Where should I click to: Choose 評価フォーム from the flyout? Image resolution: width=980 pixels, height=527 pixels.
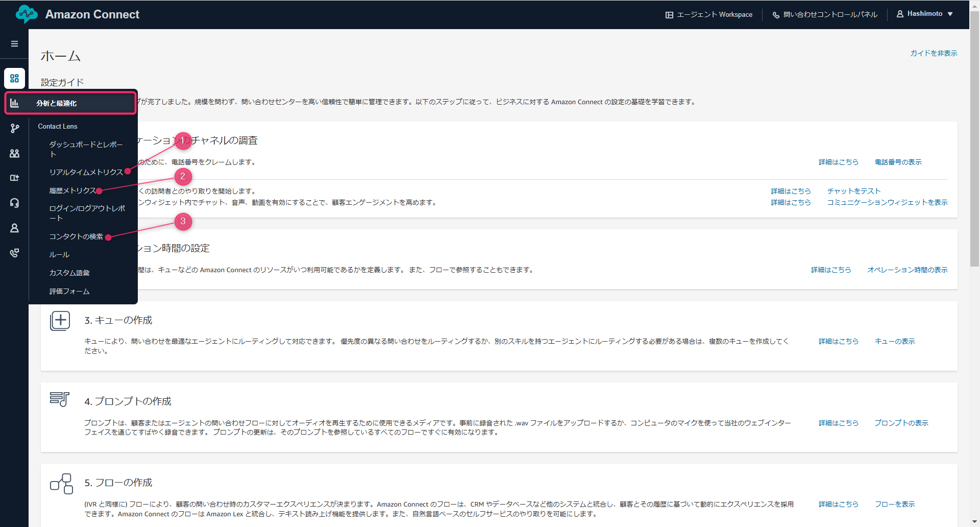point(69,291)
